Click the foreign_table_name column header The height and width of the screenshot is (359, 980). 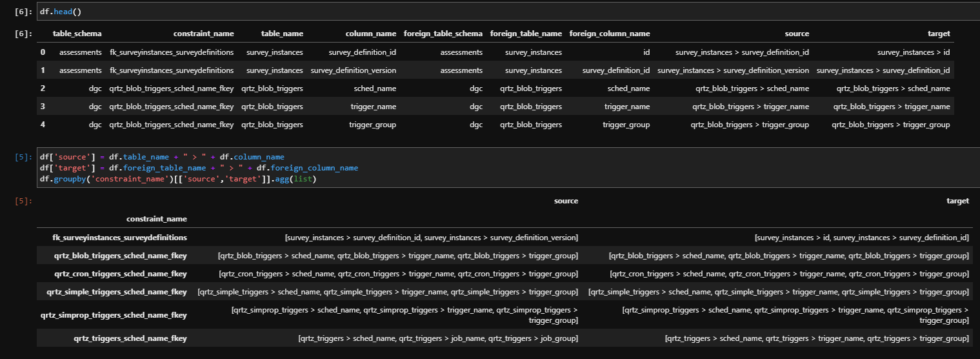pos(526,34)
